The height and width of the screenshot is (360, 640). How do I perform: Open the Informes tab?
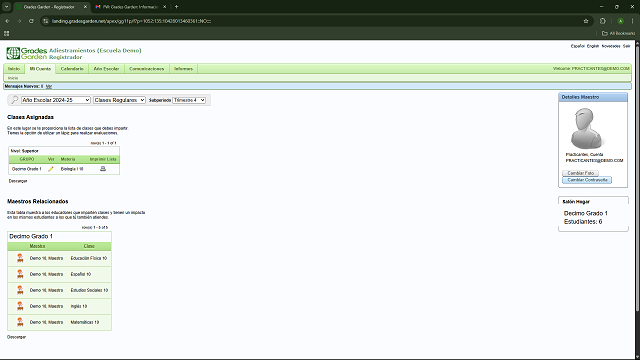pyautogui.click(x=183, y=69)
